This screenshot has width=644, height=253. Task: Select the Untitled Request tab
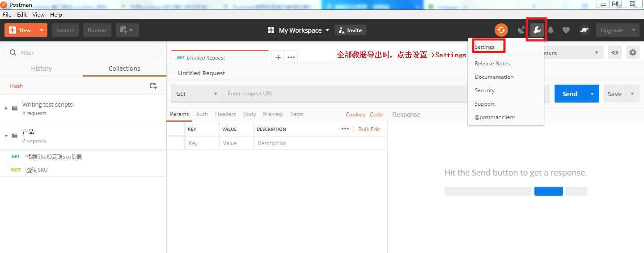(x=220, y=57)
